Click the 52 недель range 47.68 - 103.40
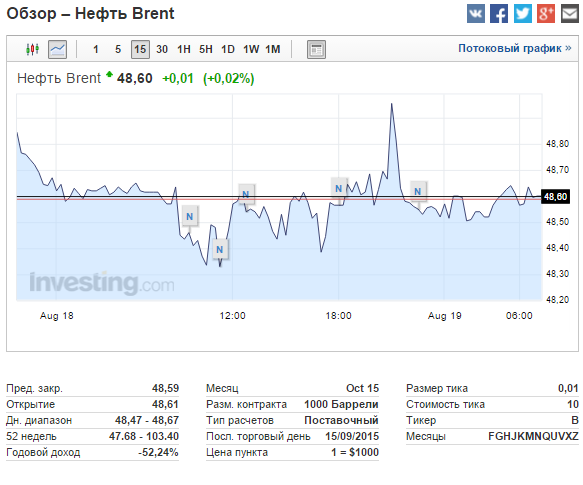The width and height of the screenshot is (583, 485). tap(144, 436)
